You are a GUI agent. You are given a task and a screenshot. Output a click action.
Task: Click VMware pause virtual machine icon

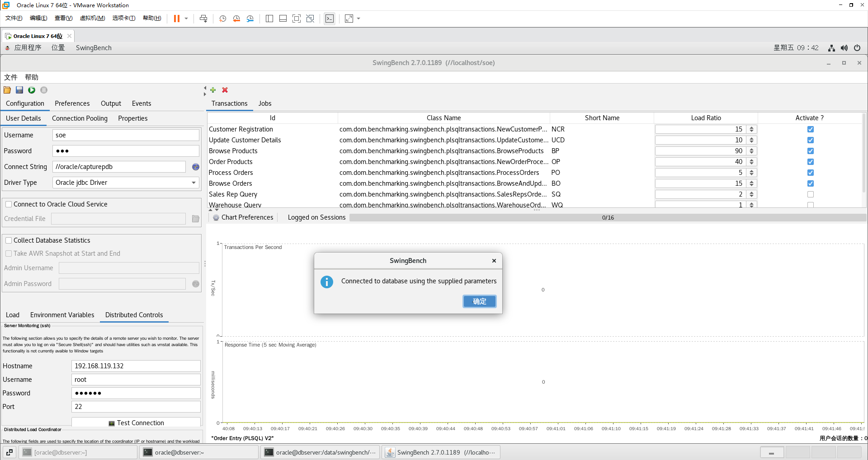(177, 19)
